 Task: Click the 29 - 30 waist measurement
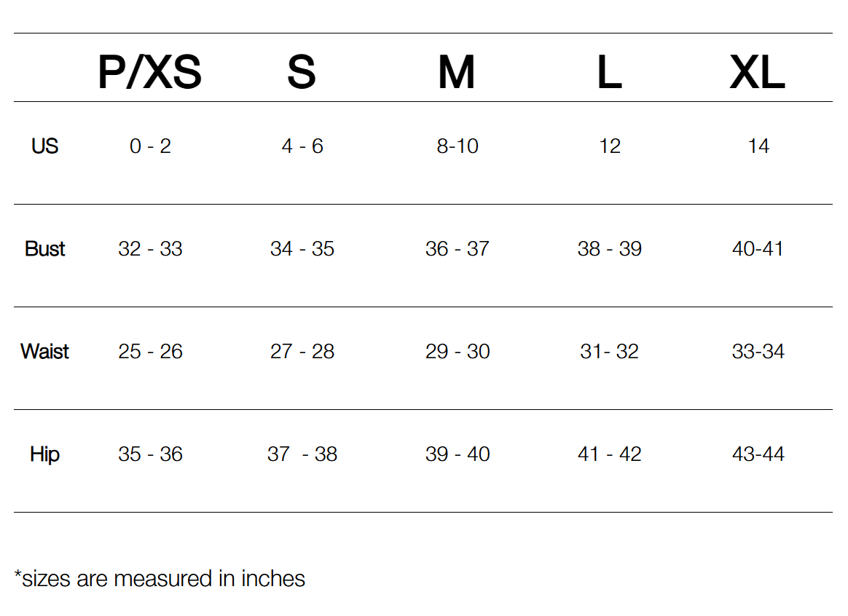tap(458, 352)
